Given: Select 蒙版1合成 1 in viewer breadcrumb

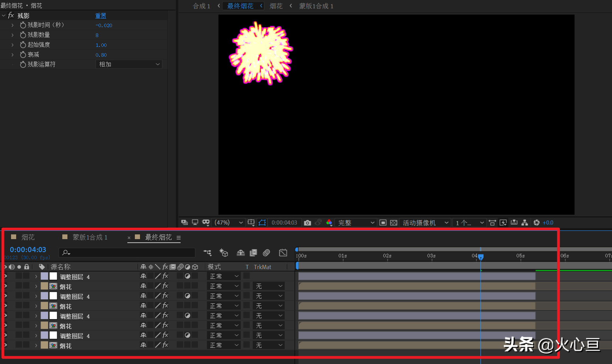Looking at the screenshot, I should coord(316,6).
